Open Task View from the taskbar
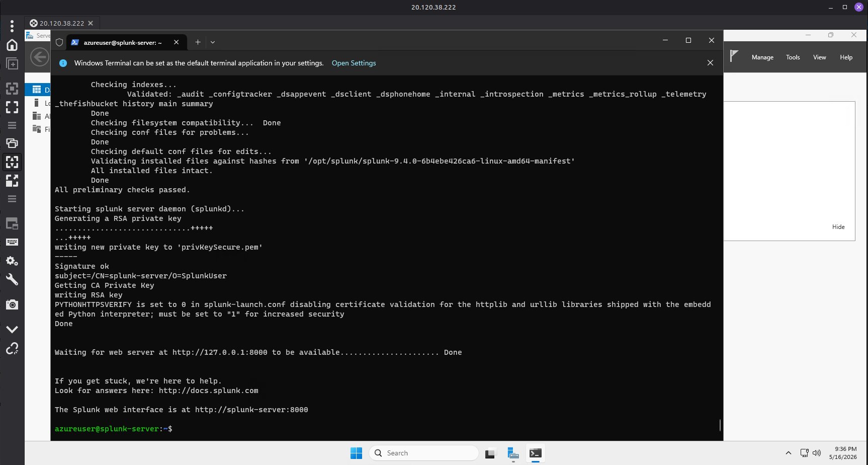The image size is (868, 465). 491,453
